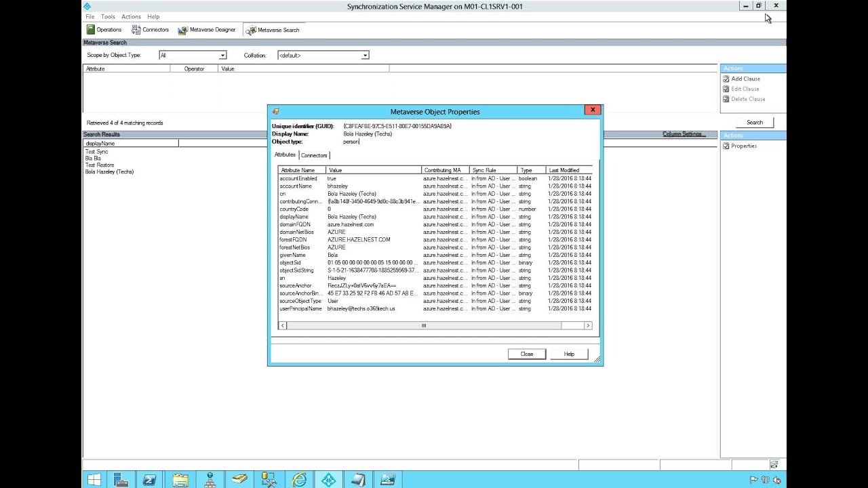Click the Help button in dialog
868x488 pixels.
(x=569, y=354)
